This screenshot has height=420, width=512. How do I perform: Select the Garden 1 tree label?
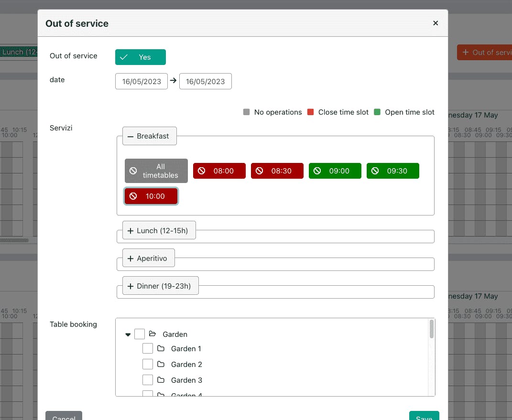tap(186, 348)
